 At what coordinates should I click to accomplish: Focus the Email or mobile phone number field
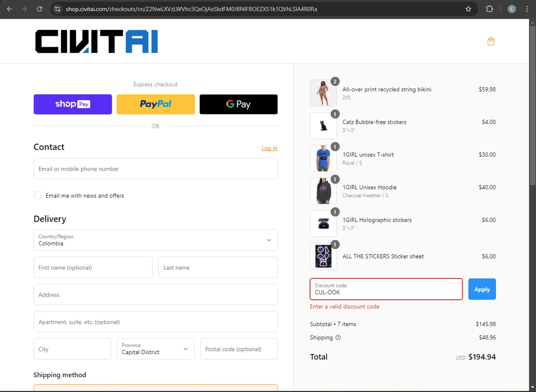155,169
